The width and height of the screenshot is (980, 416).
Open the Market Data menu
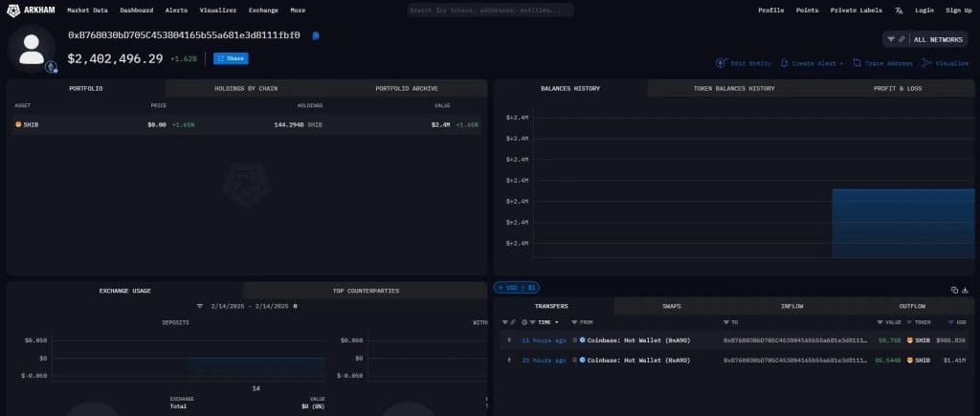coord(87,11)
